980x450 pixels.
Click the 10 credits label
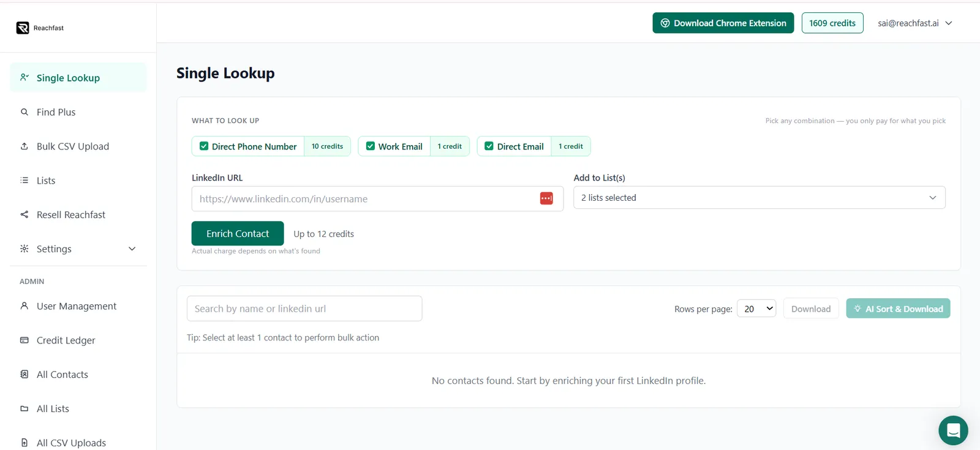pyautogui.click(x=327, y=146)
